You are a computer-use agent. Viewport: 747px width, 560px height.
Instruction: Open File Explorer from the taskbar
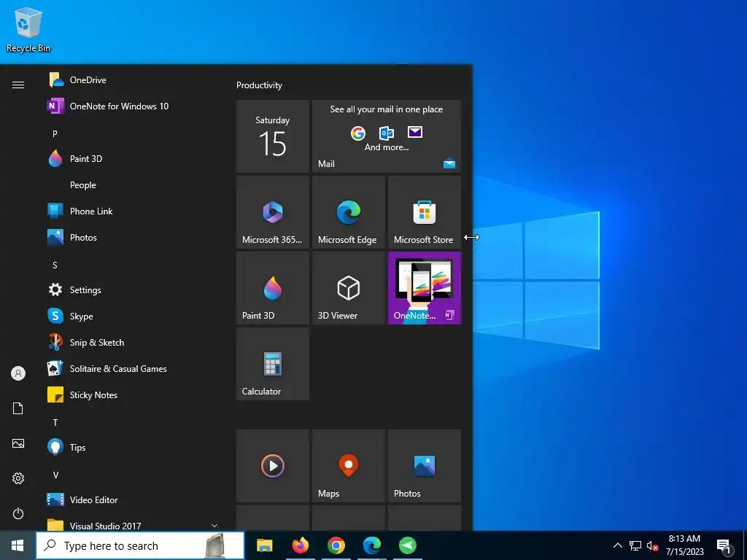[264, 545]
